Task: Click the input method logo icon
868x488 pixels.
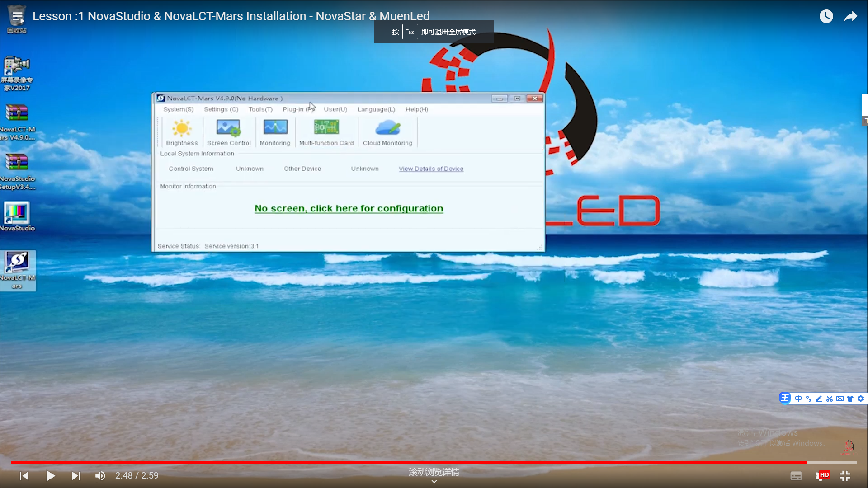Action: (x=785, y=398)
